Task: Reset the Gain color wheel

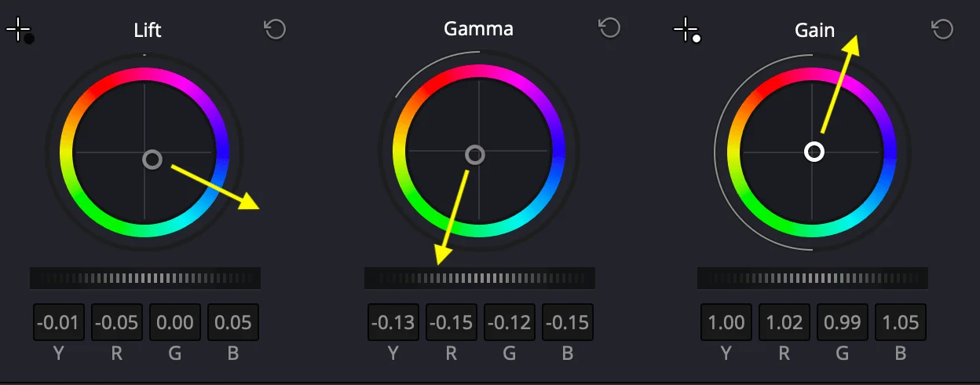Action: click(942, 30)
